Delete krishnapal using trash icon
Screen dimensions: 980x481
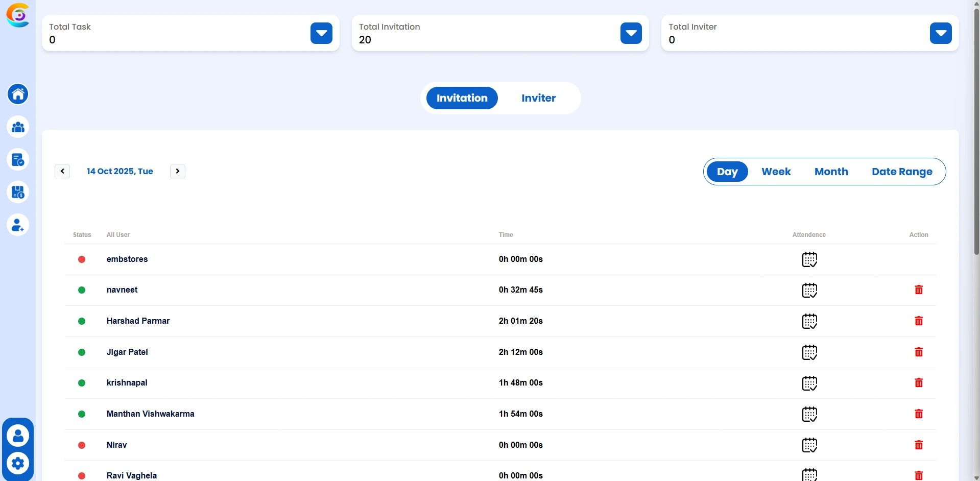tap(918, 383)
